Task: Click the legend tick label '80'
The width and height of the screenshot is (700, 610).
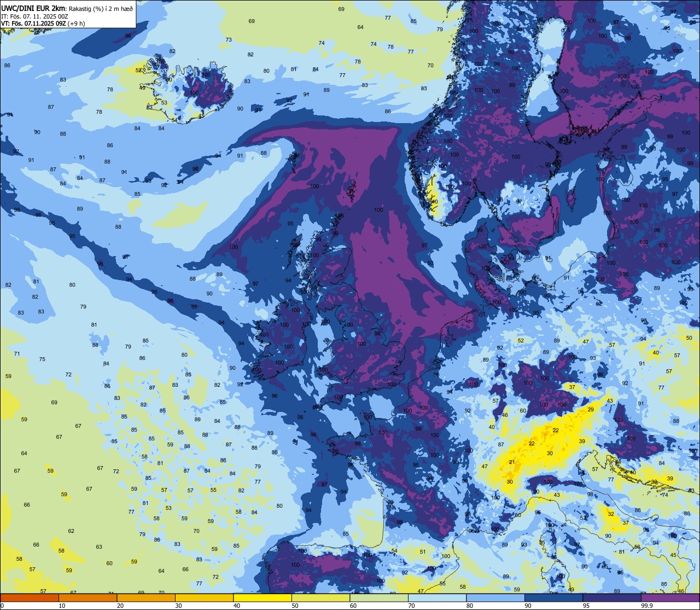Action: 470,606
